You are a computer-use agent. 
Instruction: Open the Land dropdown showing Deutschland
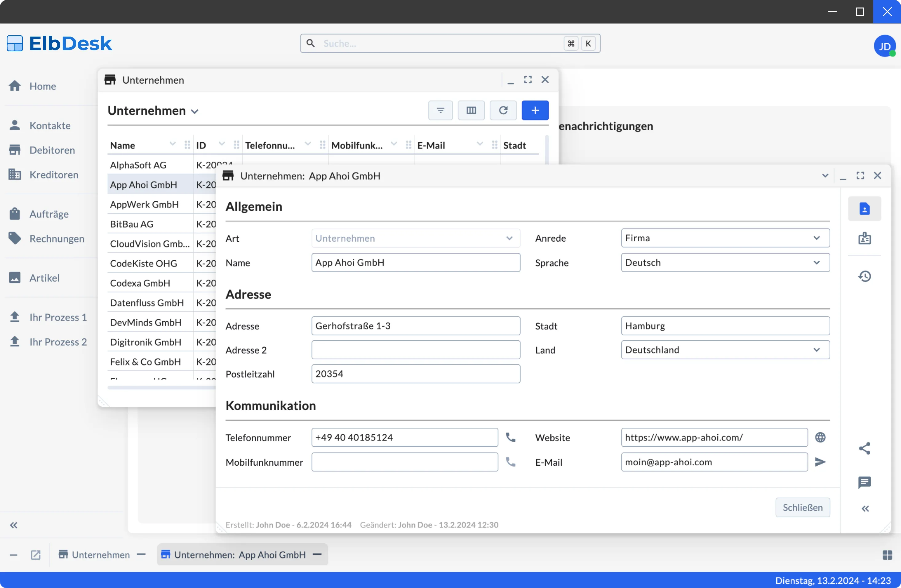coord(816,349)
